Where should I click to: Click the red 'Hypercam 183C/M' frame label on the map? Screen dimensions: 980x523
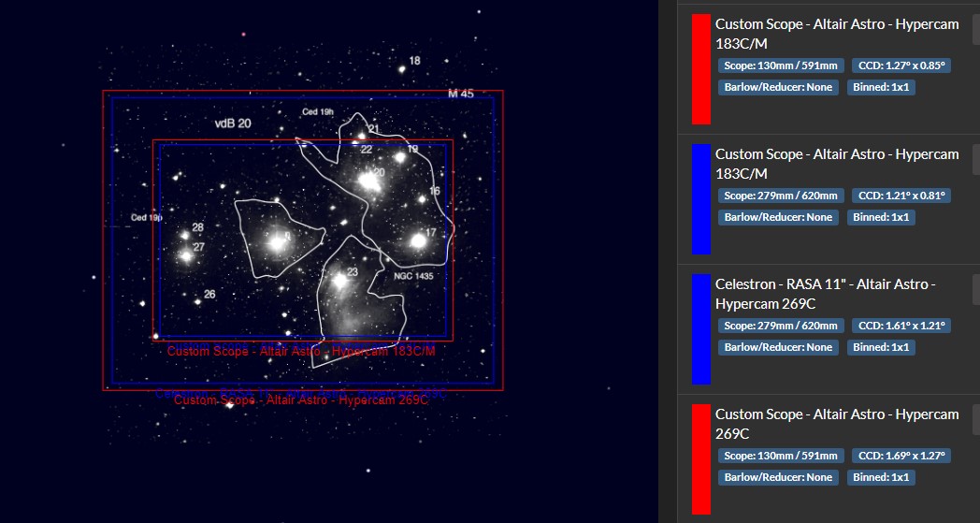tap(301, 352)
